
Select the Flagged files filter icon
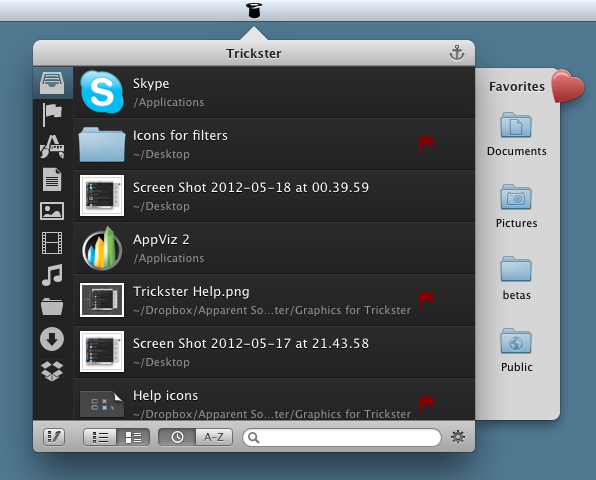point(52,114)
